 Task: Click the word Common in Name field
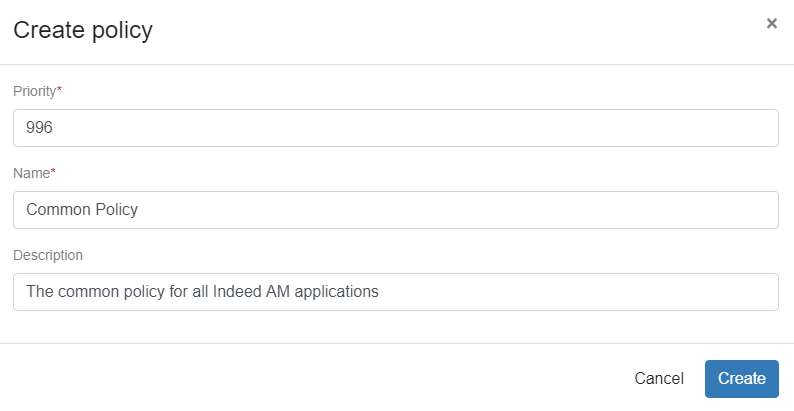tap(58, 210)
